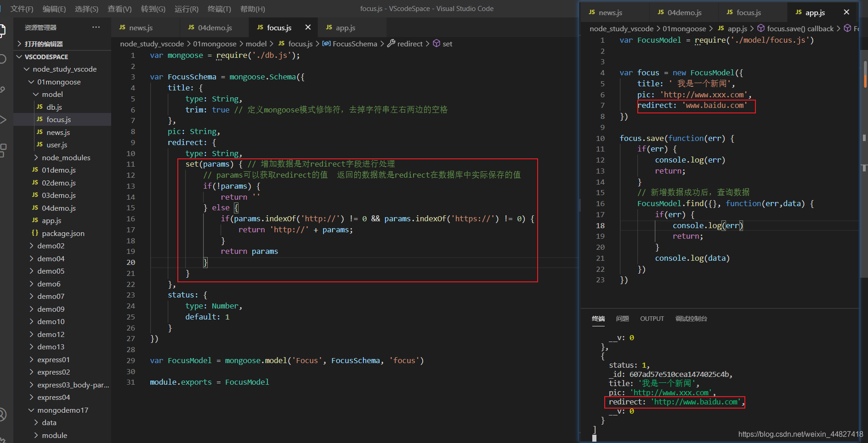This screenshot has height=443, width=868.
Task: Collapse the model folder
Action: 62,94
